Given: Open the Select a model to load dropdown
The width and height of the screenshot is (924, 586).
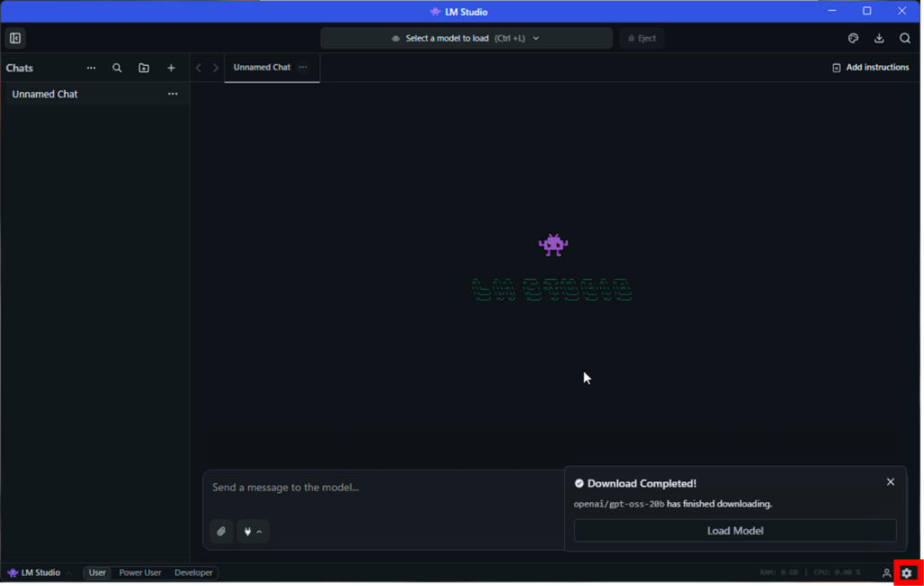Looking at the screenshot, I should point(466,38).
